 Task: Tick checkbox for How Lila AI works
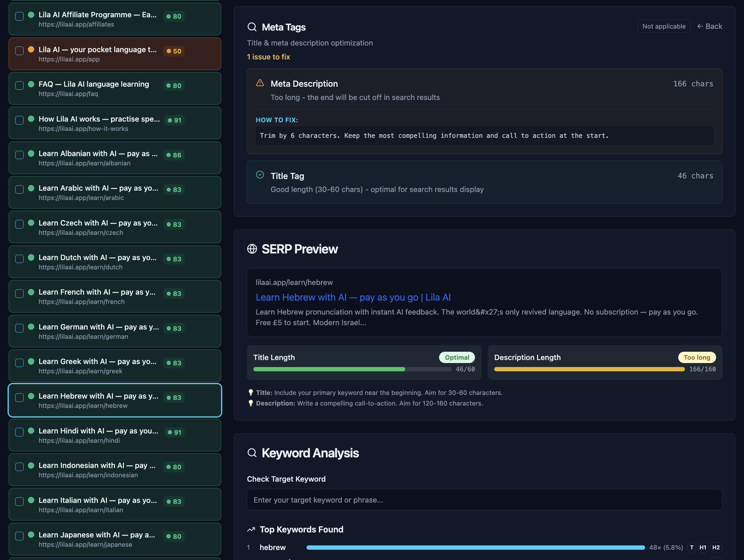20,120
